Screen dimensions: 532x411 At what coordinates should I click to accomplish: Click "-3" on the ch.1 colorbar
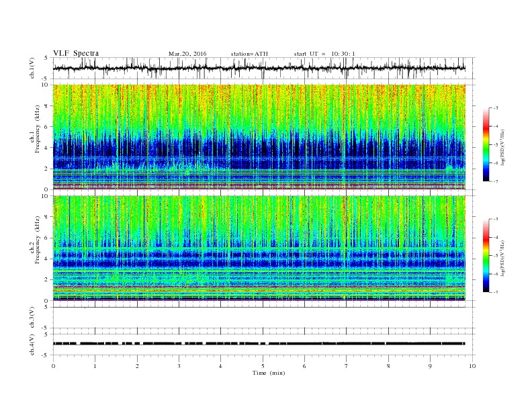496,108
